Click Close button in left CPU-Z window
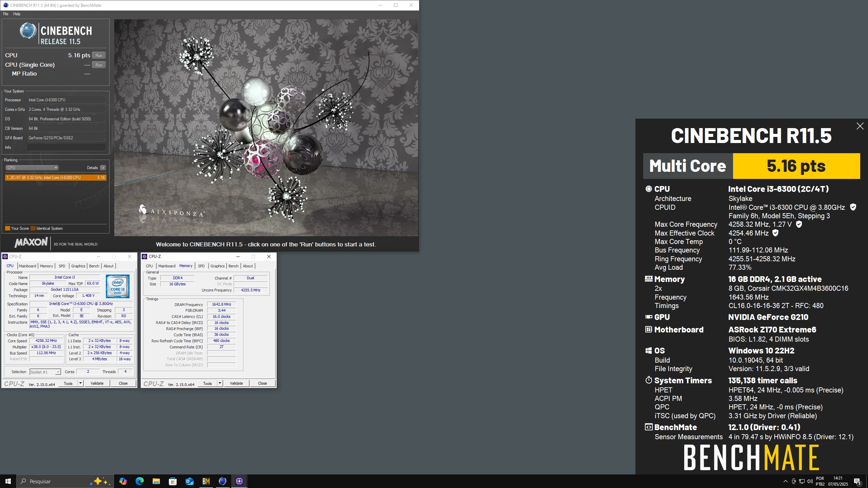 [123, 383]
